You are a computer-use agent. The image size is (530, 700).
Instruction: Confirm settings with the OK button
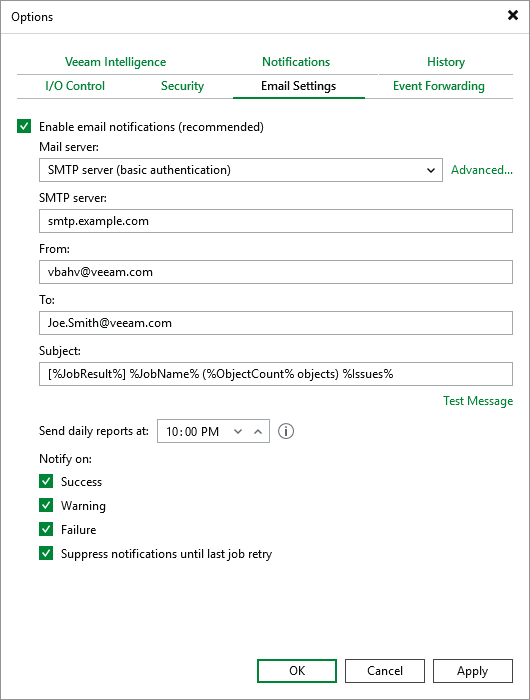297,671
